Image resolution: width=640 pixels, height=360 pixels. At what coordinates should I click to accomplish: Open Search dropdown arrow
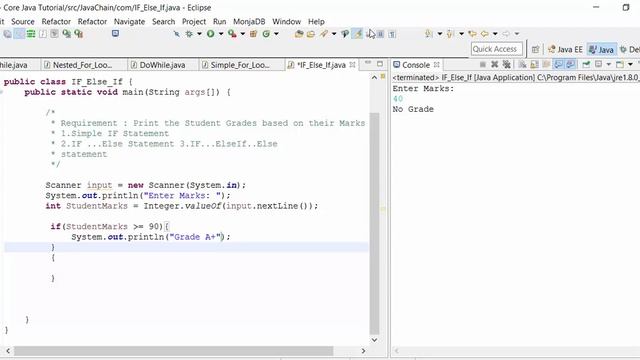[x=334, y=34]
